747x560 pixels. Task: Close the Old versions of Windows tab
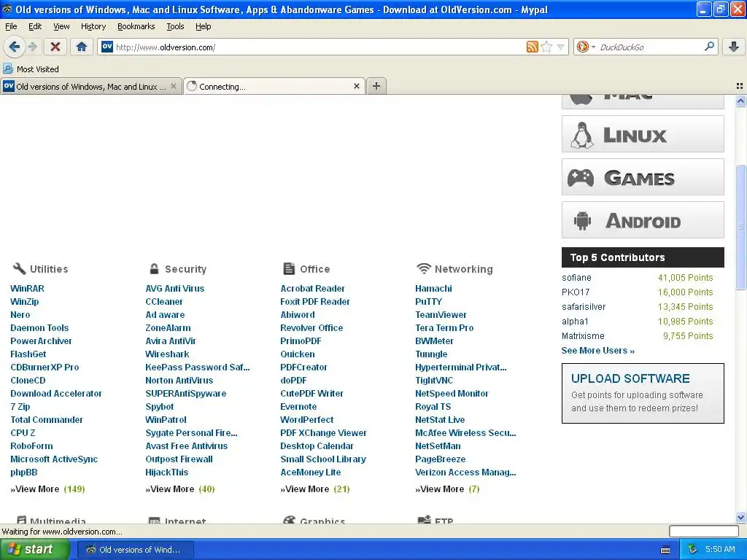(174, 86)
